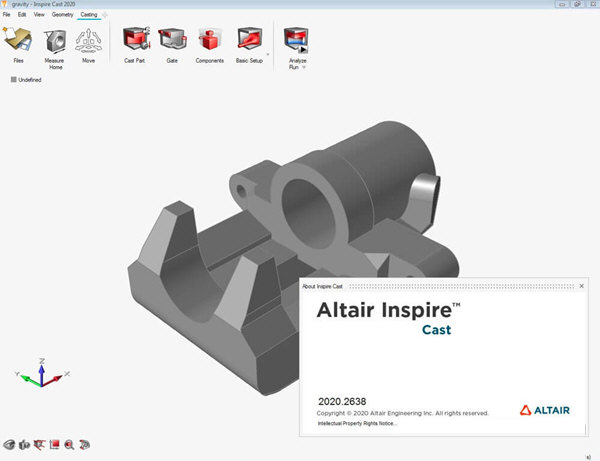Screen dimensions: 600x461
Task: Click the magnifier zoom icon at bottom
Action: 70,444
